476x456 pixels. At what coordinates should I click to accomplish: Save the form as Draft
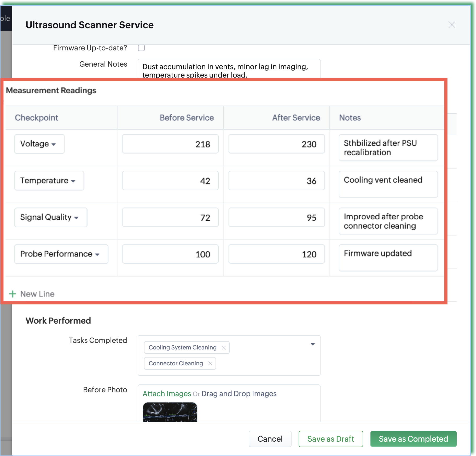[330, 439]
